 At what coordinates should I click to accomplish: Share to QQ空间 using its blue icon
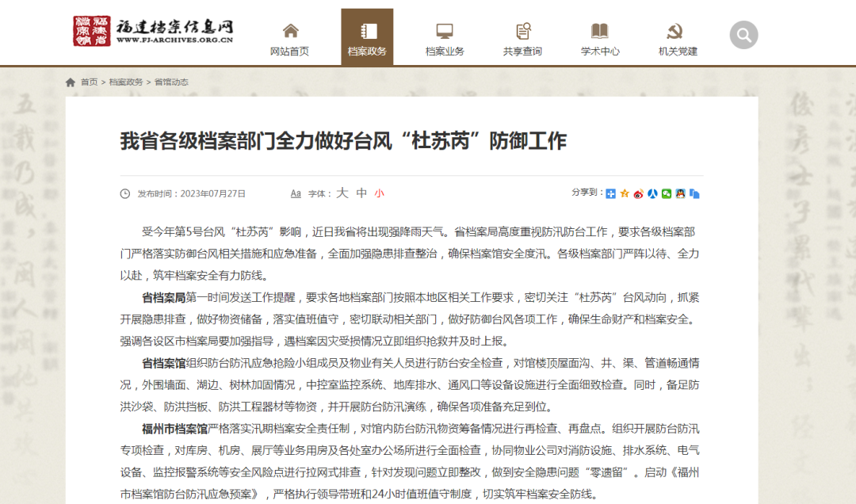pyautogui.click(x=611, y=193)
